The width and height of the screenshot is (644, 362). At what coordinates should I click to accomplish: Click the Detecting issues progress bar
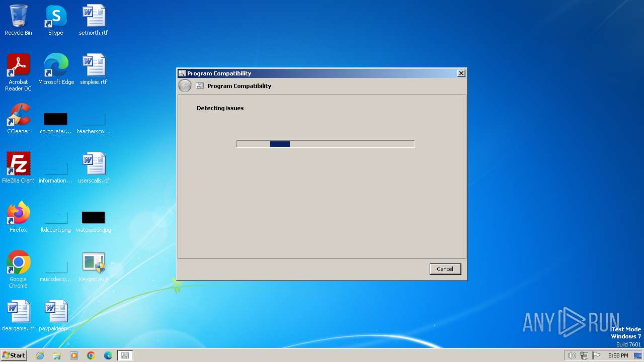326,144
